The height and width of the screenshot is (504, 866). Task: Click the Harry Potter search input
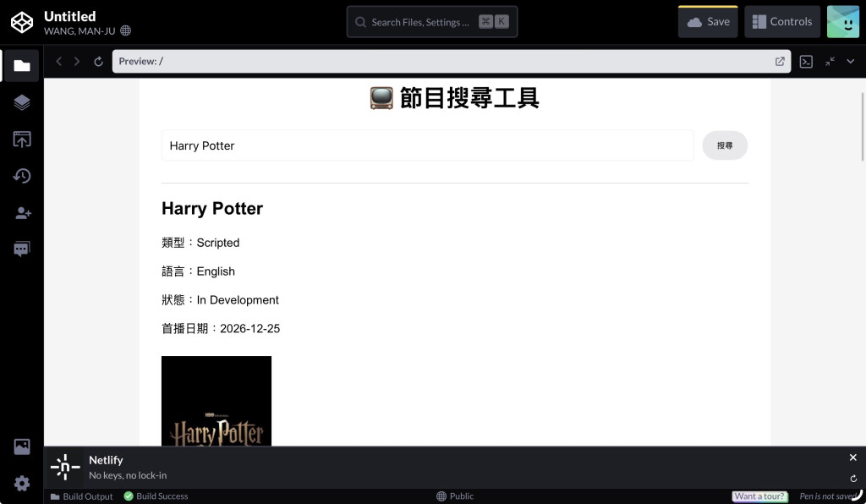427,145
